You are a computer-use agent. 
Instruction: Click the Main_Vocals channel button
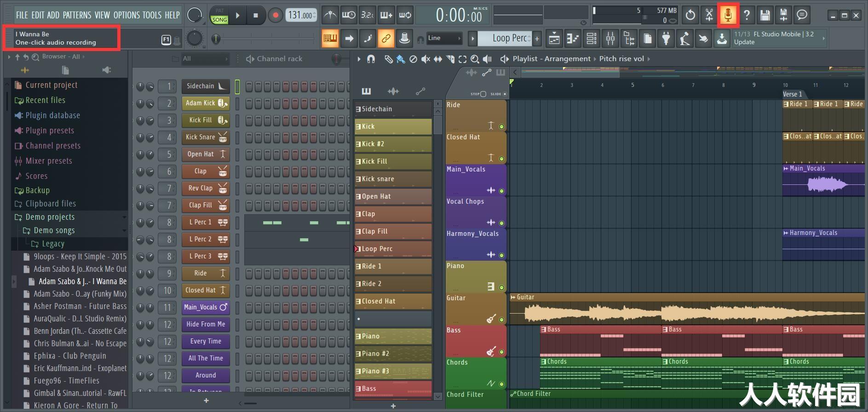click(x=206, y=307)
